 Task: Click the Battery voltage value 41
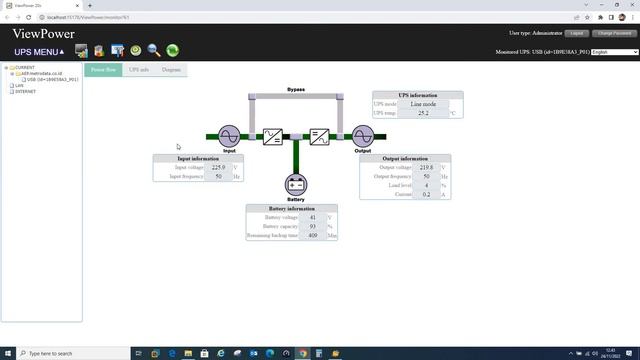pos(313,218)
